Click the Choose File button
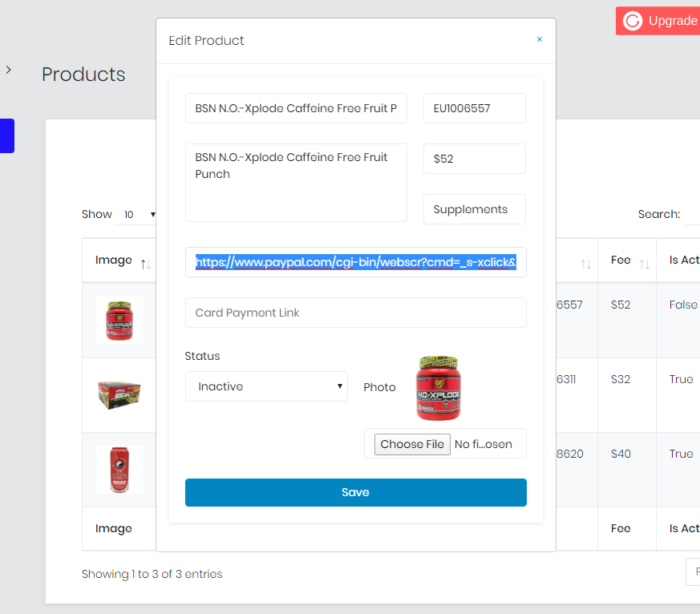The image size is (700, 614). coord(412,444)
